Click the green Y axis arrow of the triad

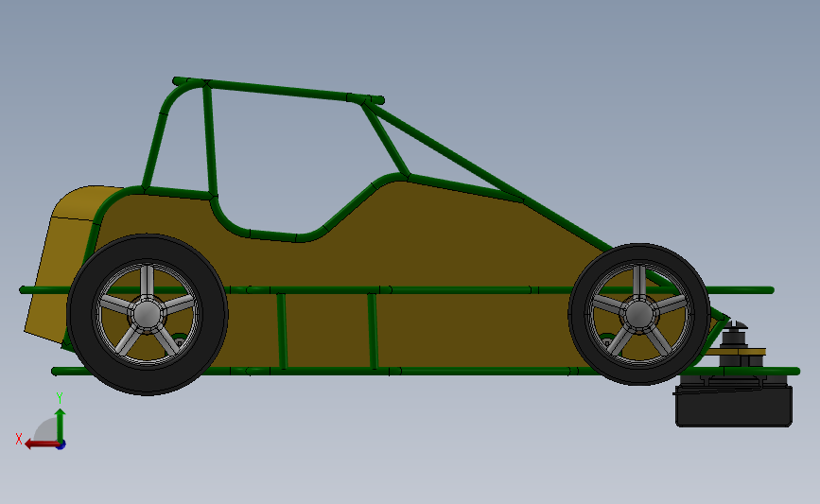tap(61, 426)
